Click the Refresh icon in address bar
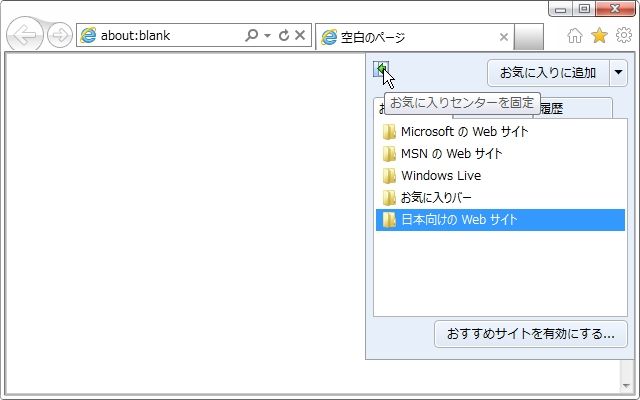The width and height of the screenshot is (640, 400). [x=284, y=35]
